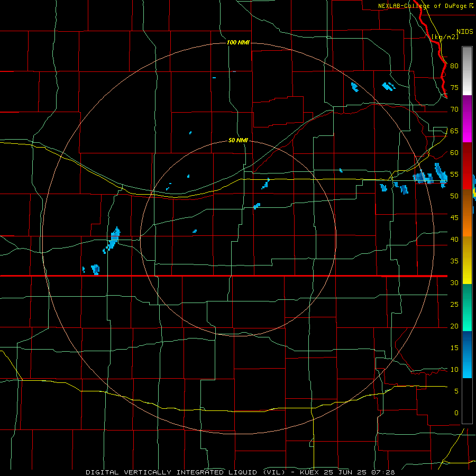Click the scale value 65
The height and width of the screenshot is (476, 476).
point(454,131)
